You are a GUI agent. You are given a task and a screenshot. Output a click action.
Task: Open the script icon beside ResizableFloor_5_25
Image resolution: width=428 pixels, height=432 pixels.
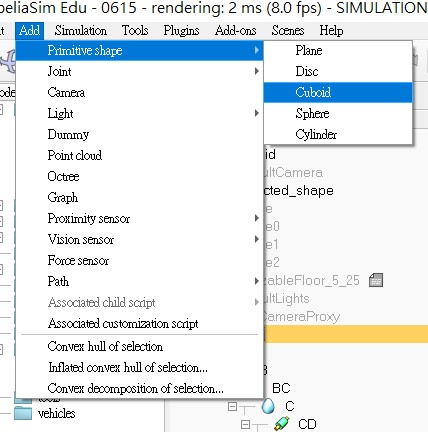pyautogui.click(x=376, y=280)
